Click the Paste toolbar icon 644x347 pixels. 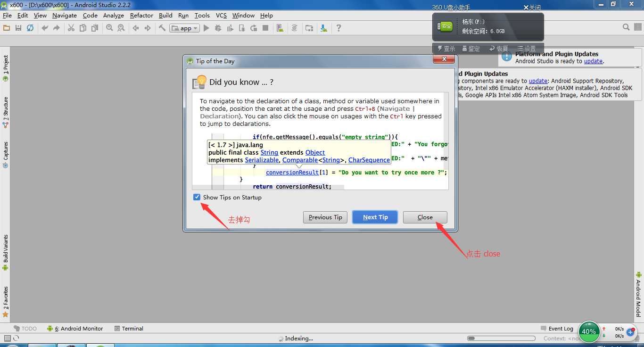click(95, 28)
